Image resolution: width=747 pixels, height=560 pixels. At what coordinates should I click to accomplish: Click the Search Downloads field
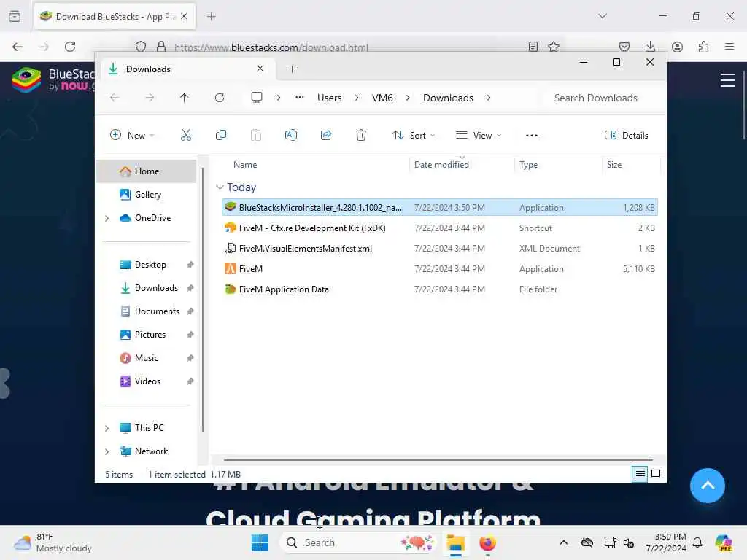[x=602, y=98]
